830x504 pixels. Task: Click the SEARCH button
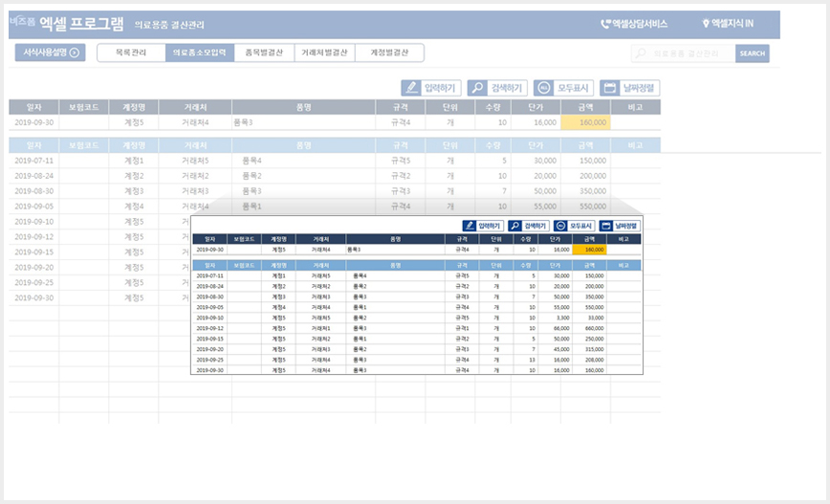(x=753, y=54)
